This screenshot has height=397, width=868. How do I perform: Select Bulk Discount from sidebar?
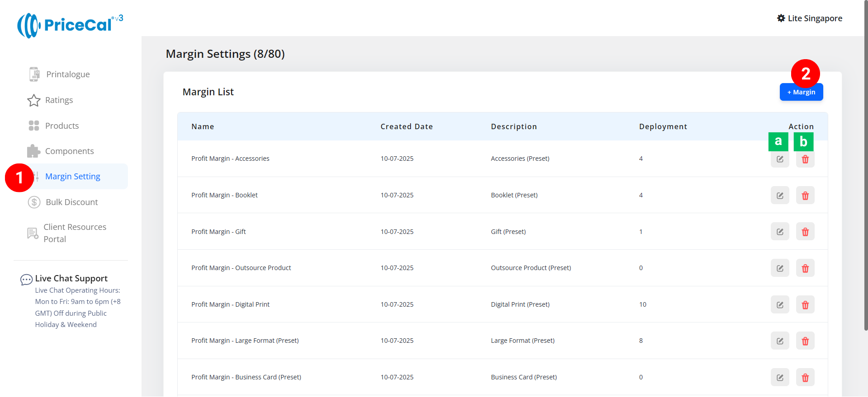[x=71, y=202]
